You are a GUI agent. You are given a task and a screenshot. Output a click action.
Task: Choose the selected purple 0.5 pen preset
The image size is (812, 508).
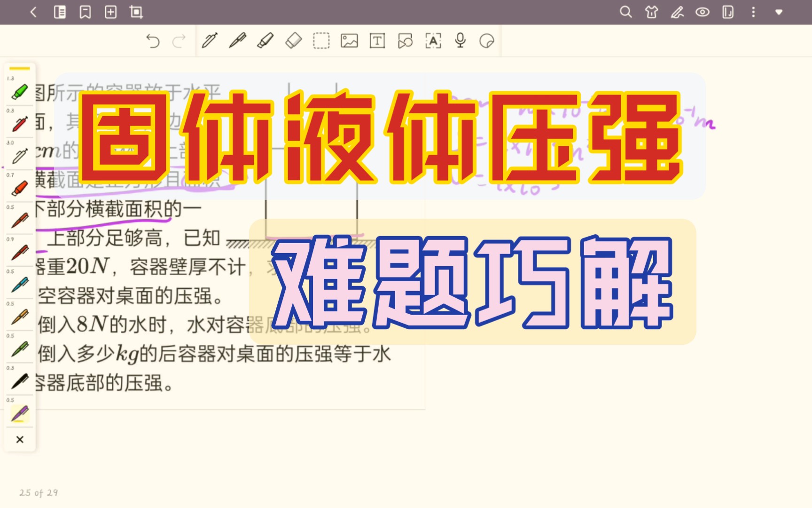point(20,413)
